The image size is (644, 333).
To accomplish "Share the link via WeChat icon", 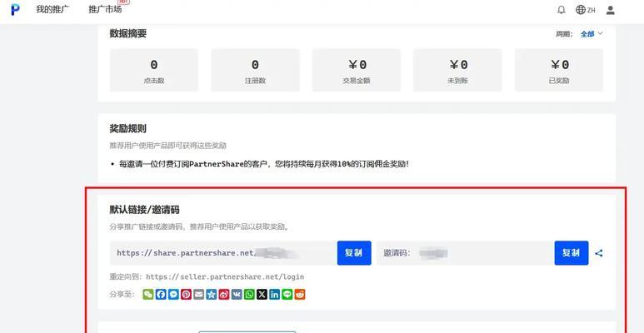I will 148,295.
